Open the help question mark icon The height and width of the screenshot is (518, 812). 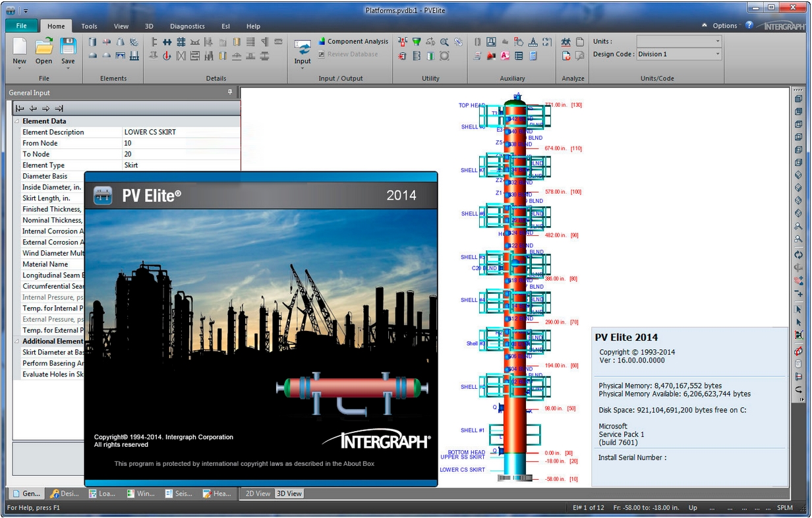click(749, 25)
